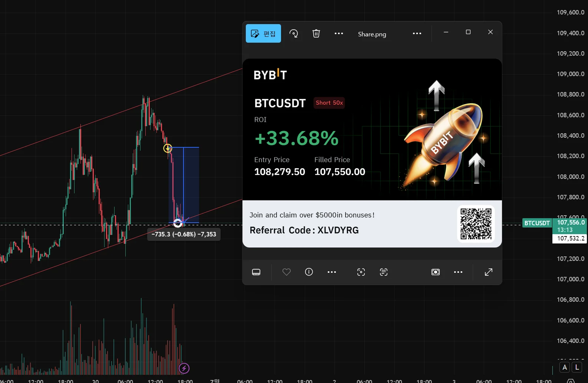Image resolution: width=588 pixels, height=383 pixels.
Task: Click the Short 50x badge
Action: [x=329, y=103]
